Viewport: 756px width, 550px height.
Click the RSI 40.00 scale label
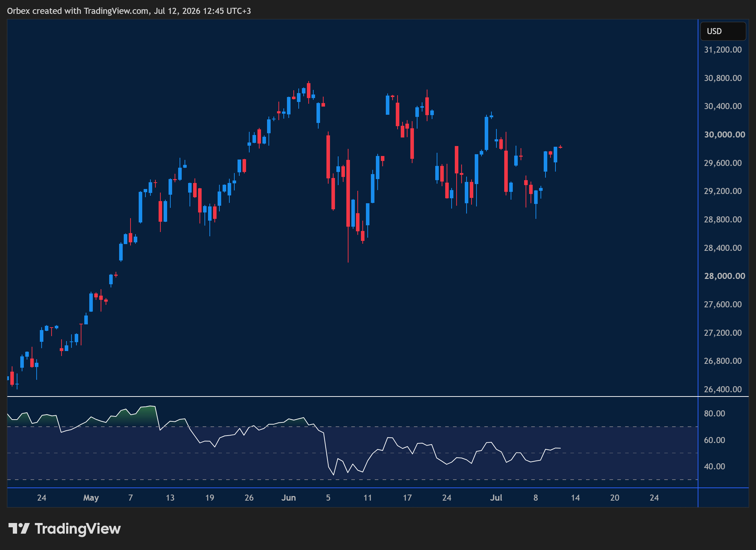point(714,467)
